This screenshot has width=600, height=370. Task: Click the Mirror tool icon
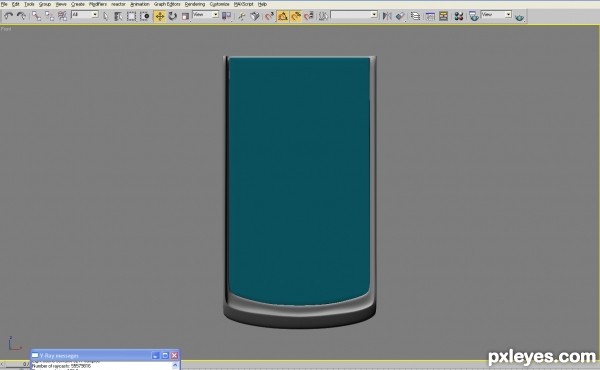tap(387, 16)
